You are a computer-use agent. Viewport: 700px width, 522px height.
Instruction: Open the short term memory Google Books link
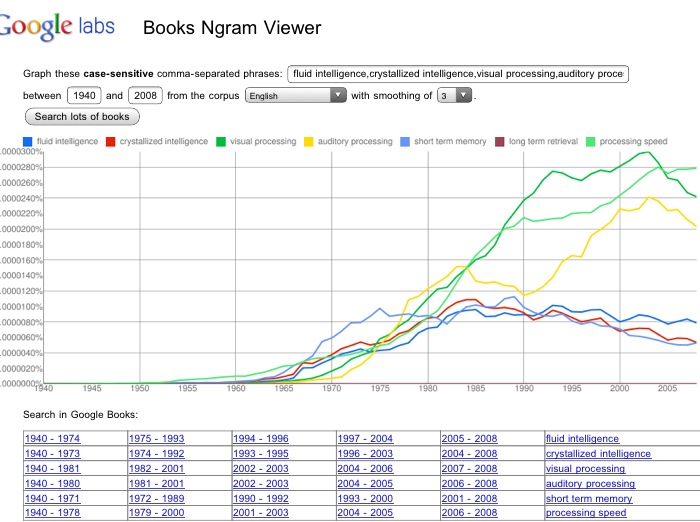pos(589,498)
